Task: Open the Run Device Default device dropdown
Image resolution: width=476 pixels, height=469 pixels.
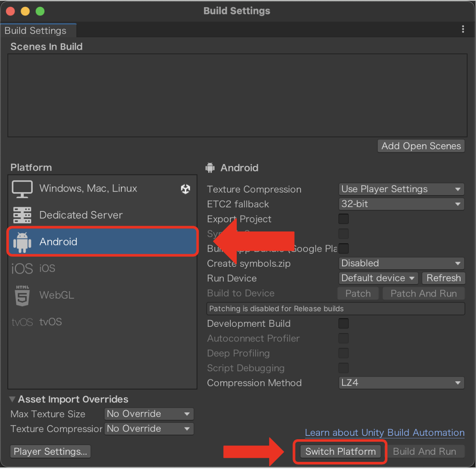Action: pyautogui.click(x=378, y=278)
